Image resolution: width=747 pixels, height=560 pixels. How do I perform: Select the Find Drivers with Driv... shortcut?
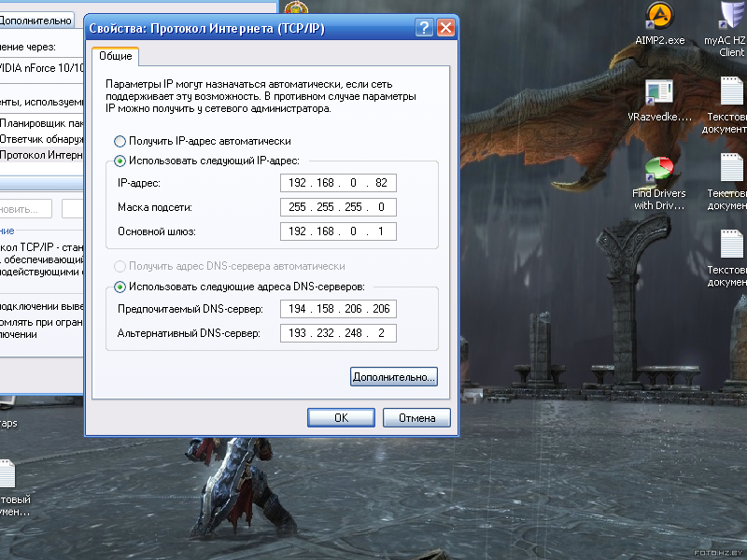click(659, 183)
